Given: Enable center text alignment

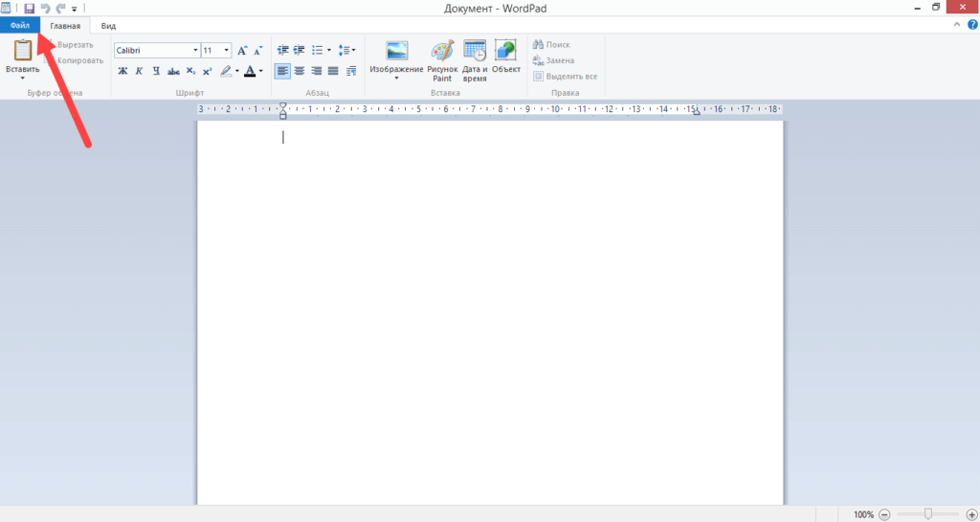Looking at the screenshot, I should (x=299, y=71).
